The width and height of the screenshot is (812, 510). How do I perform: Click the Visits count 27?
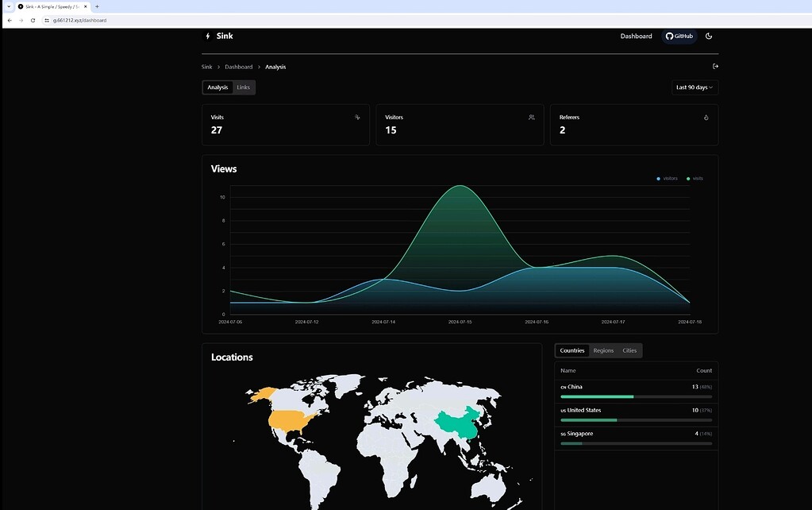click(x=217, y=130)
